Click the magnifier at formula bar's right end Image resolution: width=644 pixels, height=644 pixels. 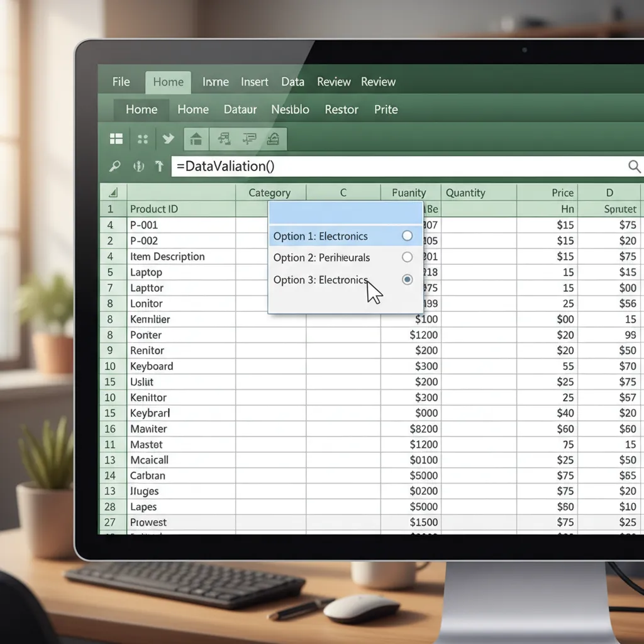(x=634, y=167)
